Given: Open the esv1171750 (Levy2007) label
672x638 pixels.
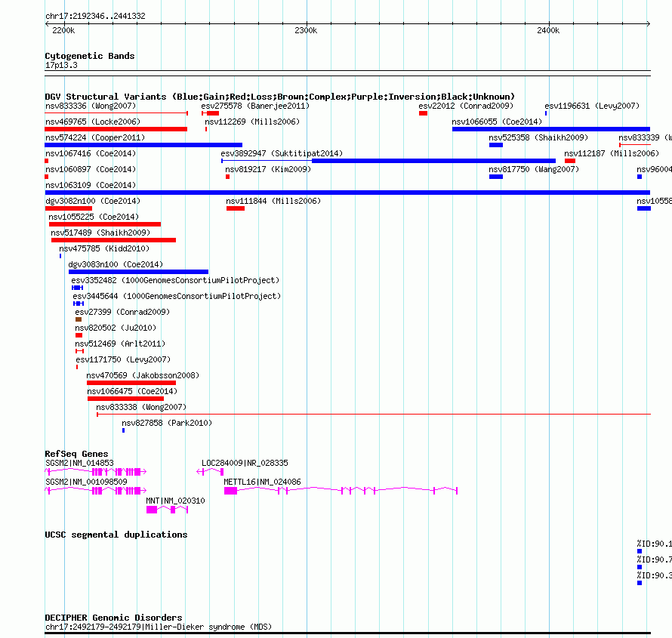Looking at the screenshot, I should click(123, 359).
